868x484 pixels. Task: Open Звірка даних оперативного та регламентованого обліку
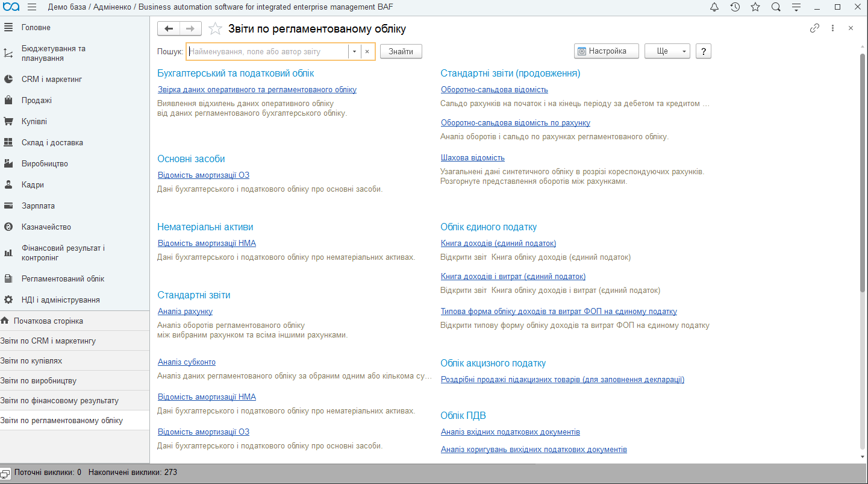(x=257, y=89)
